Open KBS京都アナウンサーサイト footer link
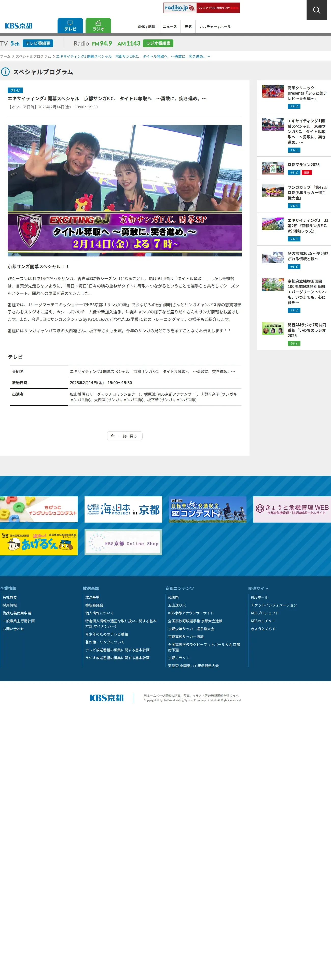 [191, 613]
